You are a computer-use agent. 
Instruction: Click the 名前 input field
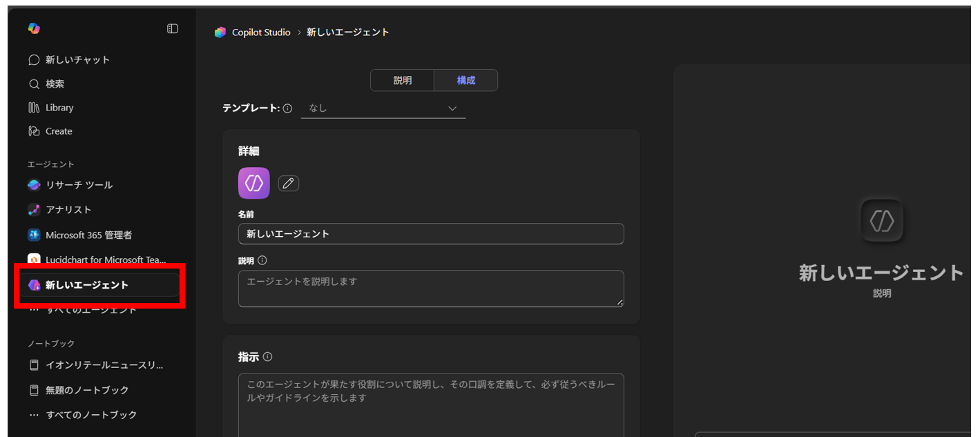tap(431, 234)
